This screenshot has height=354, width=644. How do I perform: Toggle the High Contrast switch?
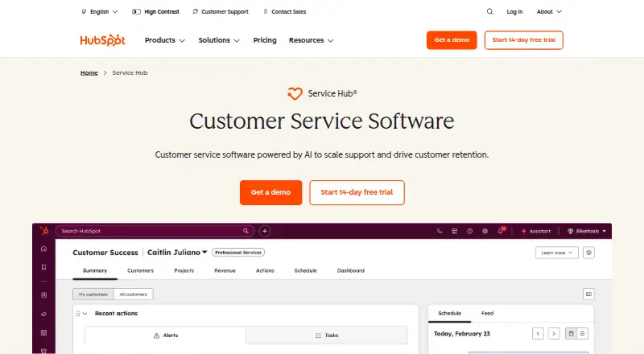(x=136, y=11)
